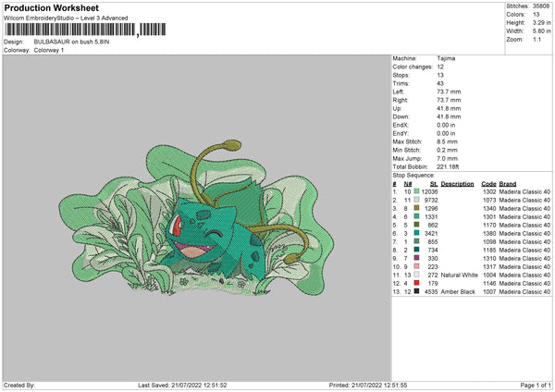Click the pink swatch for code 1317

tap(417, 267)
